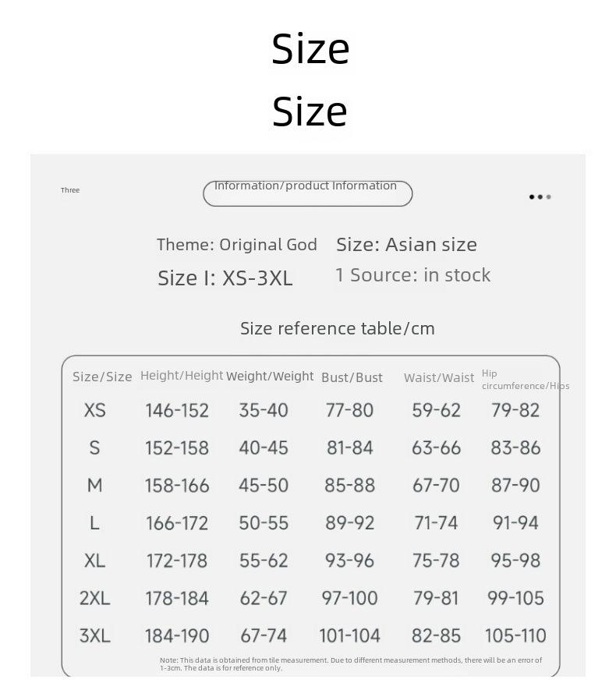The width and height of the screenshot is (616, 697).
Task: Click the Bust/Bust column header
Action: [x=352, y=378]
